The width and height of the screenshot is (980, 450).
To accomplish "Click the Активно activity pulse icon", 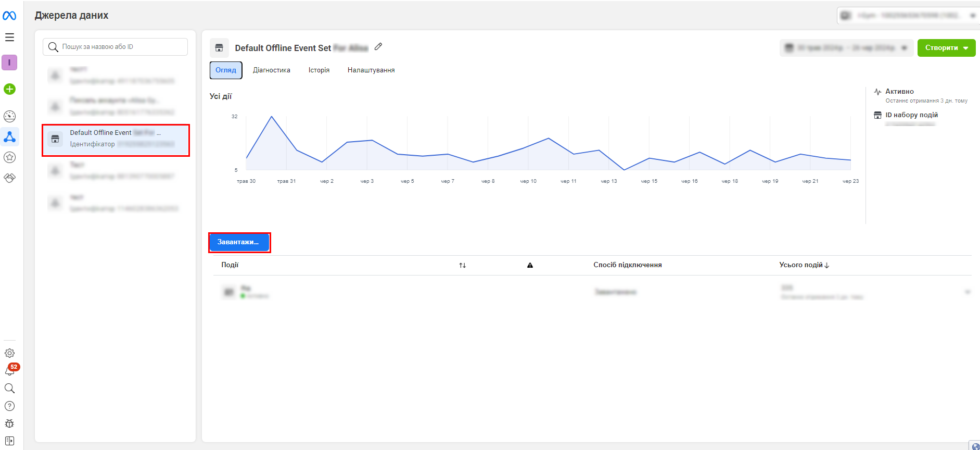I will click(877, 92).
